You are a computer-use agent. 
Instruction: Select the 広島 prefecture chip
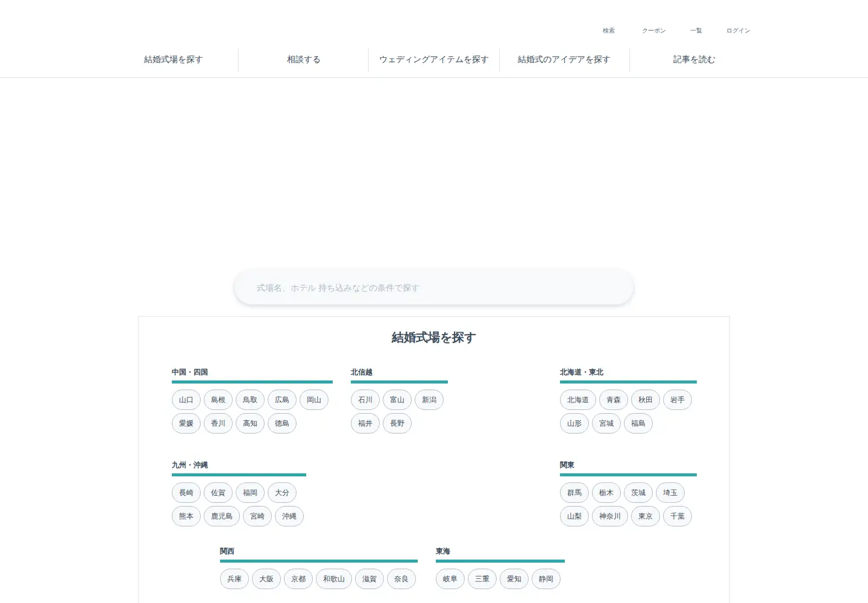pyautogui.click(x=282, y=400)
